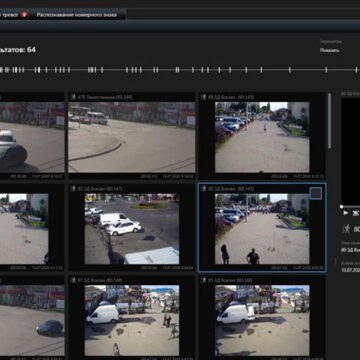Select the empty walkway thumbnail beside parked cars
This screenshot has width=360, height=360.
[x=262, y=137]
